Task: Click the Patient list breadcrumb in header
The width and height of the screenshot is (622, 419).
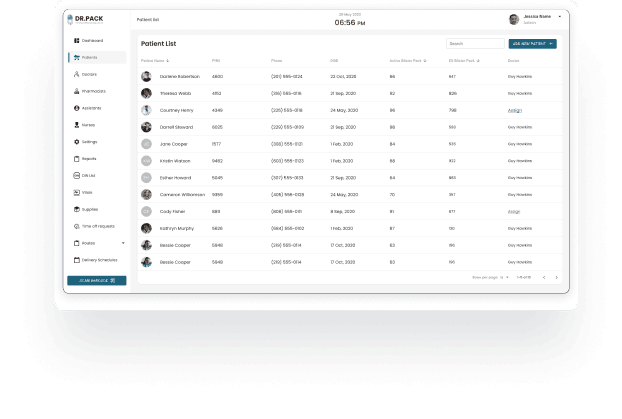Action: click(148, 19)
